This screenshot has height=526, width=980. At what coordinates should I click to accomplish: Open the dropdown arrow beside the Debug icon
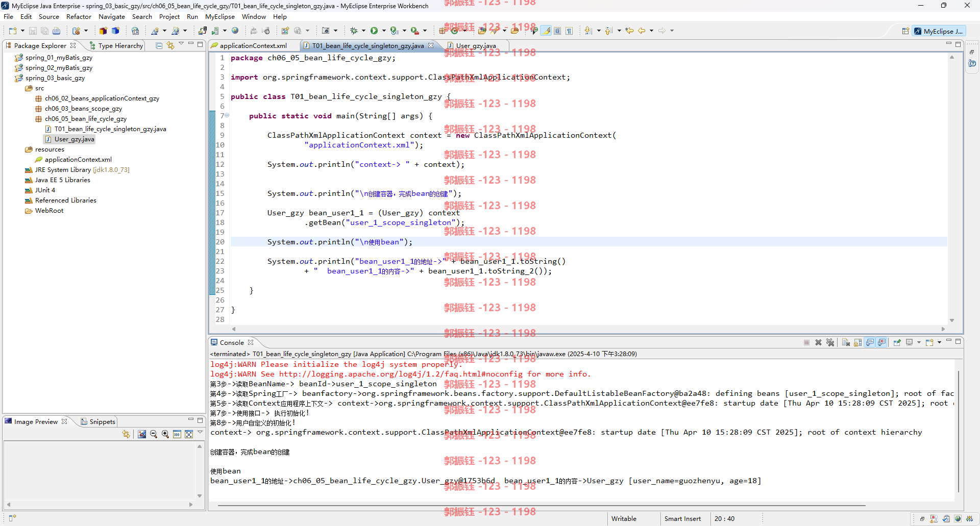tap(363, 31)
